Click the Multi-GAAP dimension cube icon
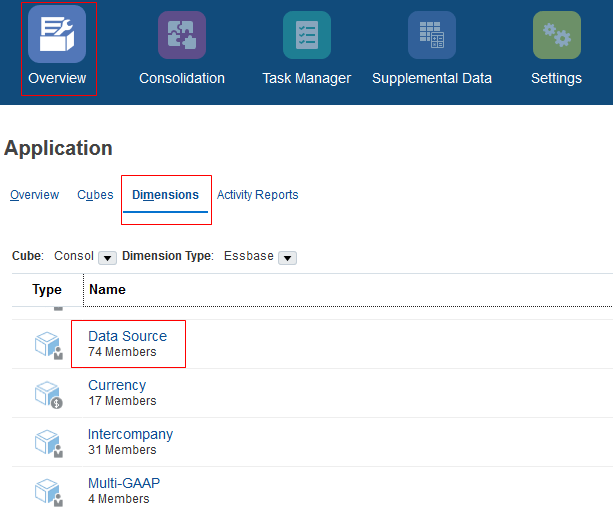Viewport: 613px width, 511px height. click(48, 490)
